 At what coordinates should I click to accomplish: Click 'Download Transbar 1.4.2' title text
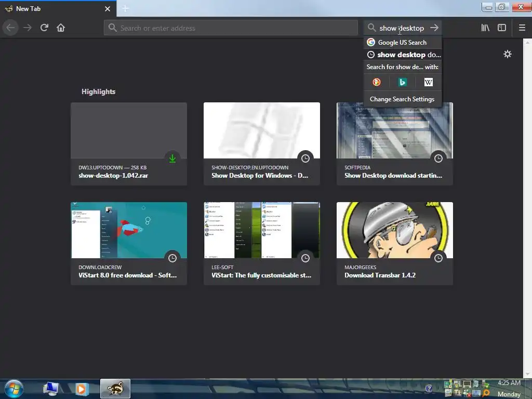pos(380,275)
